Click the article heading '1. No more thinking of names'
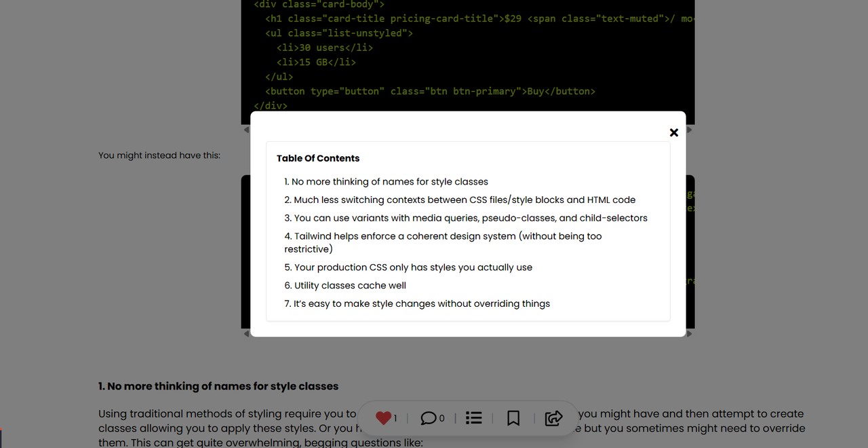 point(218,386)
